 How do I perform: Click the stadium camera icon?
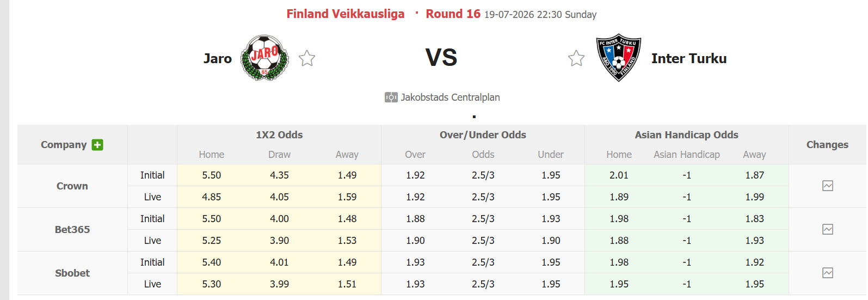pos(391,97)
